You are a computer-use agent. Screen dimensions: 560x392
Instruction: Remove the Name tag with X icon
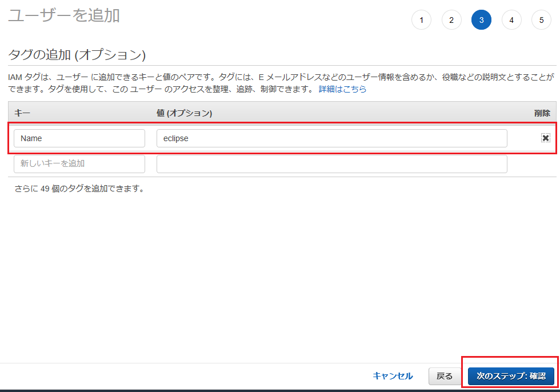pos(545,138)
